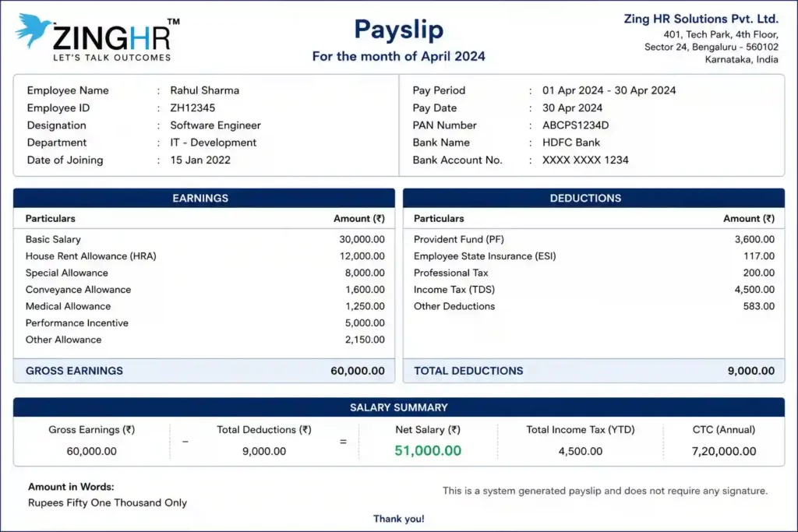798x532 pixels.
Task: Click deductions table total "9,000.00" beside TOTAL DEDUCTIONS
Action: (750, 371)
